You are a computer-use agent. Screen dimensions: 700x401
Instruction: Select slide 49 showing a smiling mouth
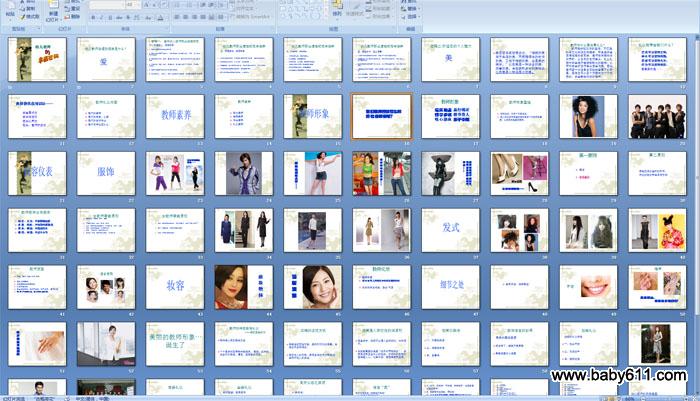(x=588, y=287)
